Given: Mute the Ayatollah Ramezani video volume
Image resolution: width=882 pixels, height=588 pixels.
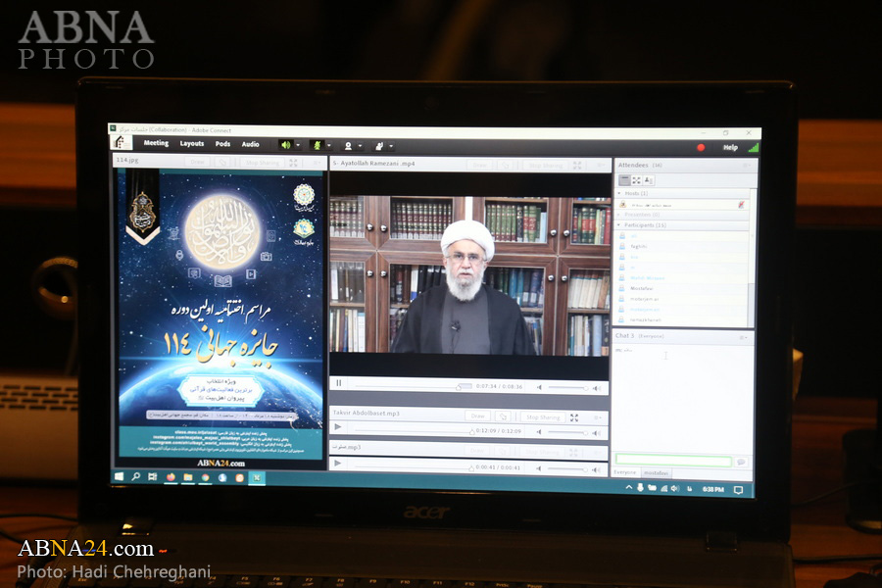Looking at the screenshot, I should pyautogui.click(x=538, y=387).
